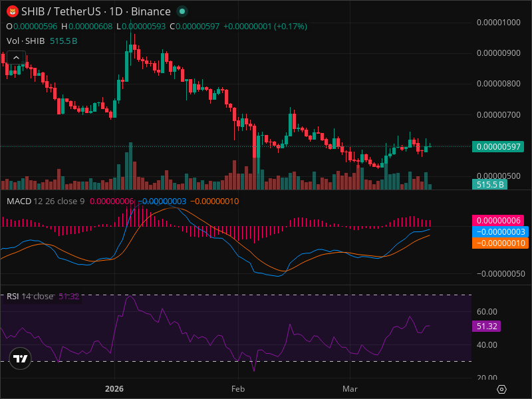Select the MACD 12 26 close 9 legend

point(45,201)
